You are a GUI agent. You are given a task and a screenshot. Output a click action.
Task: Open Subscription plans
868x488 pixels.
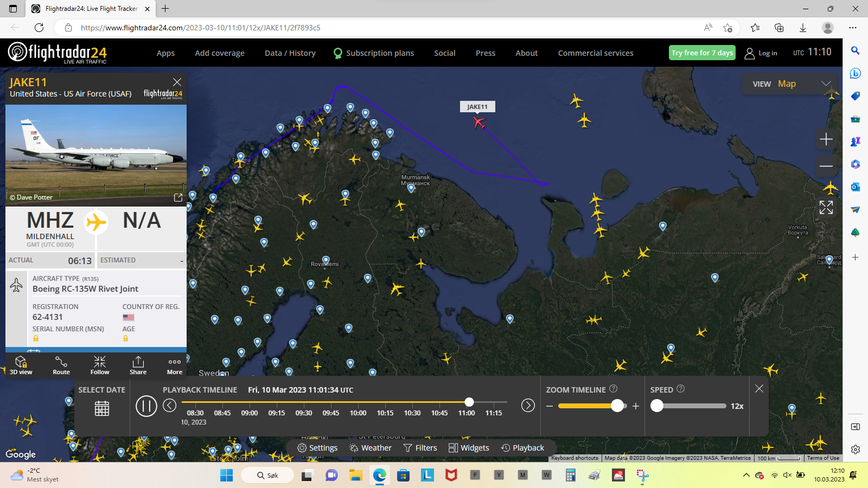click(x=374, y=53)
